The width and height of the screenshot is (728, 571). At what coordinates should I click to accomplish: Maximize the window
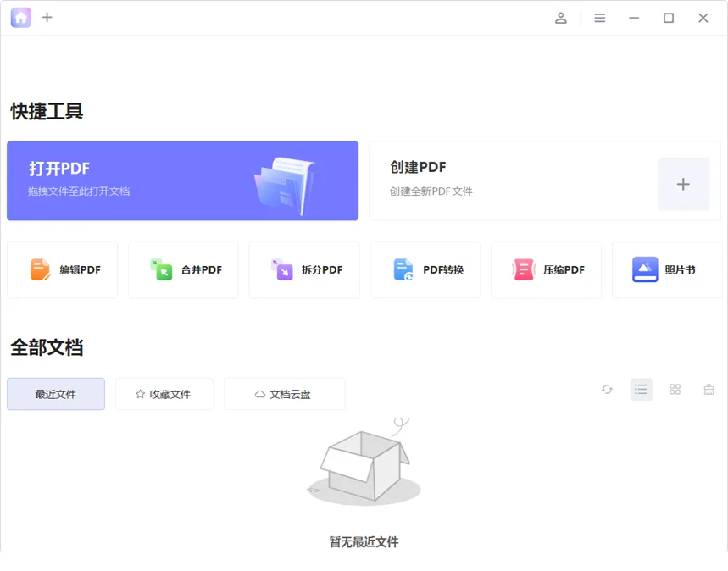click(x=669, y=18)
